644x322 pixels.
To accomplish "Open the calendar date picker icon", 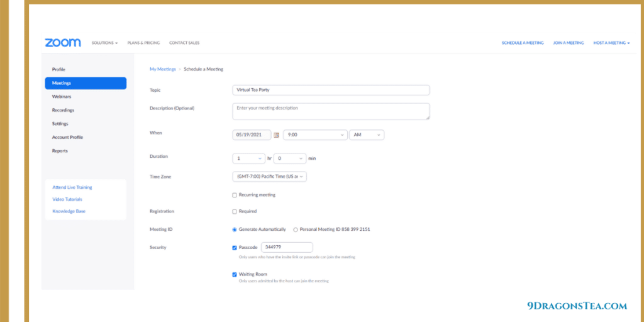I will (276, 135).
